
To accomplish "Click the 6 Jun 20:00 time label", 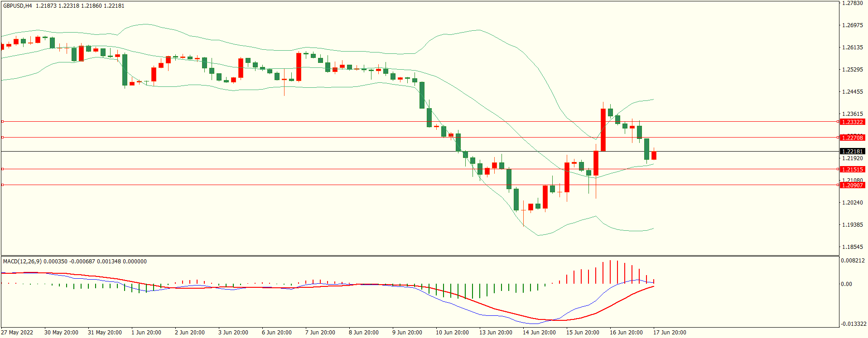I will [x=277, y=333].
